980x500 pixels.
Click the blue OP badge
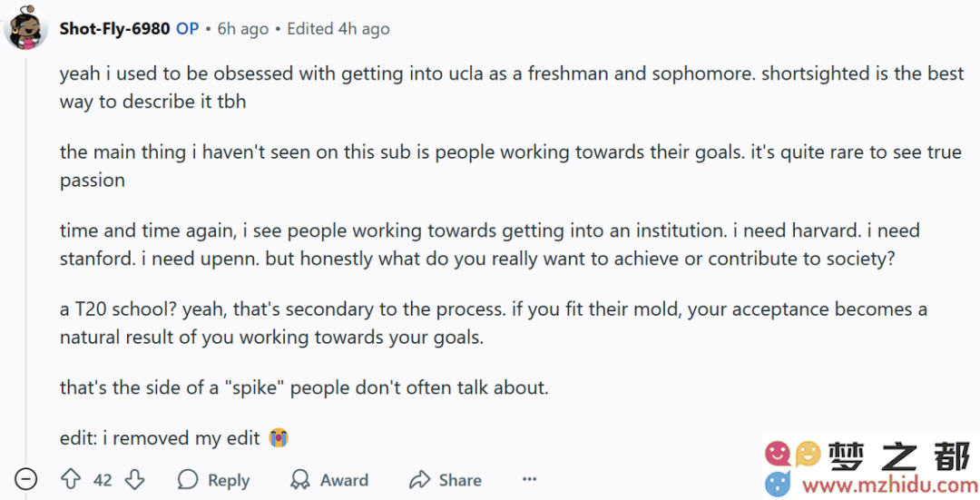[x=188, y=29]
